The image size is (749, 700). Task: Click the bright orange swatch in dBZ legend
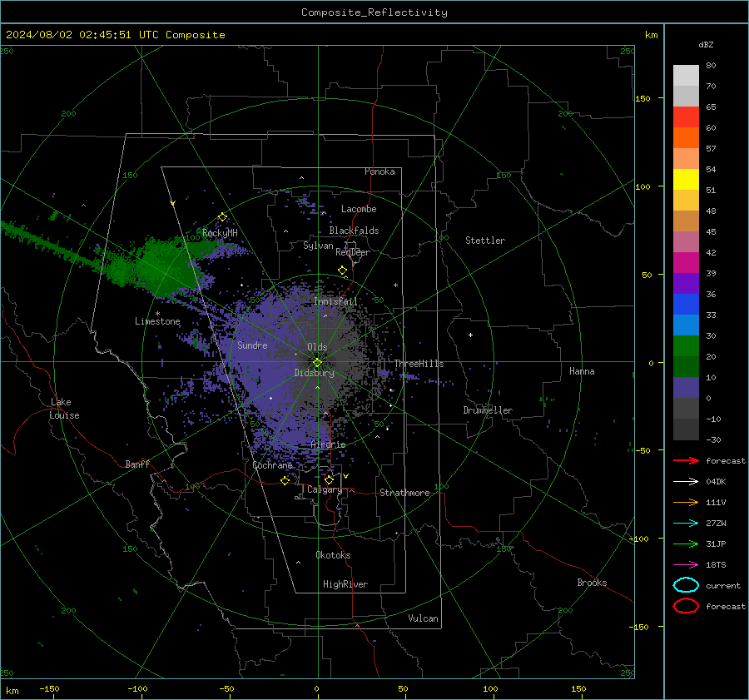pos(686,137)
